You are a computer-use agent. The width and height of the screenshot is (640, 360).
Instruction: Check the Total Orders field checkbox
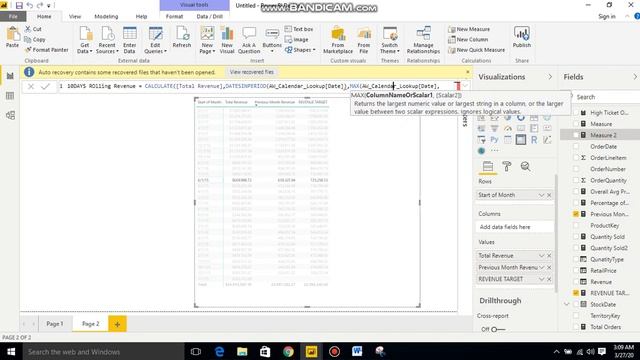(576, 327)
